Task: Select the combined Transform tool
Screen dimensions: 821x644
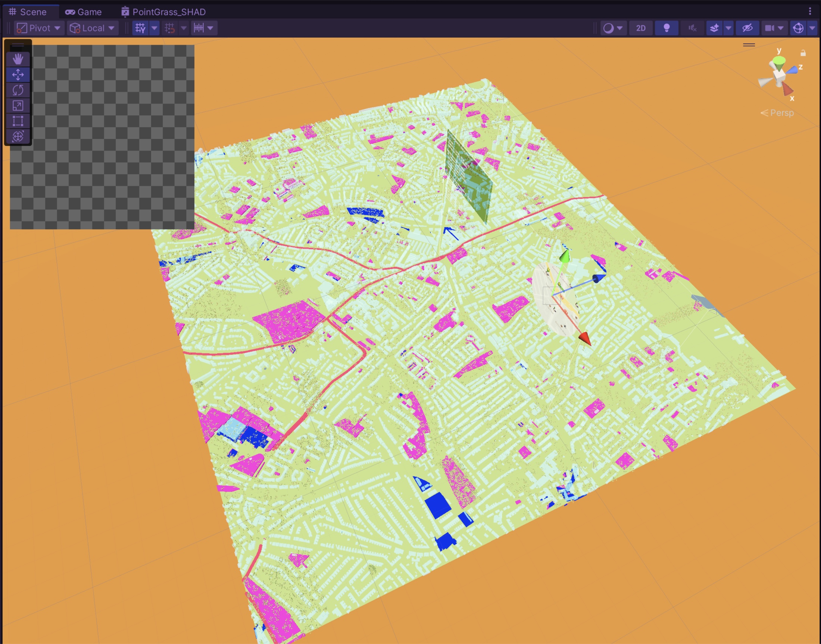Action: tap(18, 136)
